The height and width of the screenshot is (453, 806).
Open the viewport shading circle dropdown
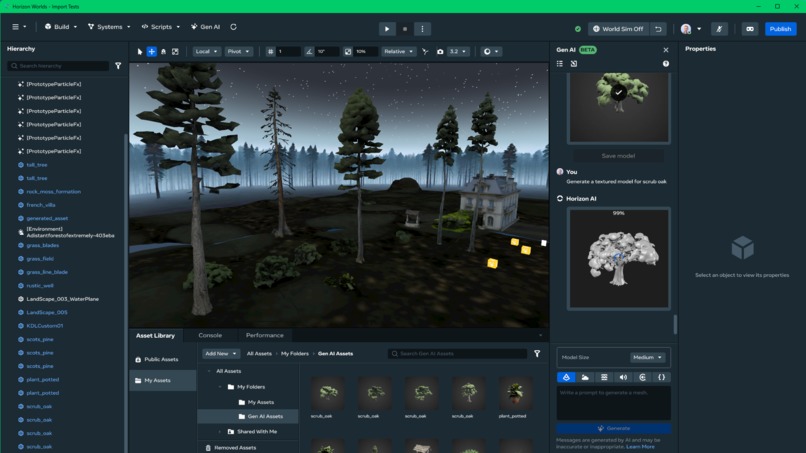pyautogui.click(x=491, y=51)
